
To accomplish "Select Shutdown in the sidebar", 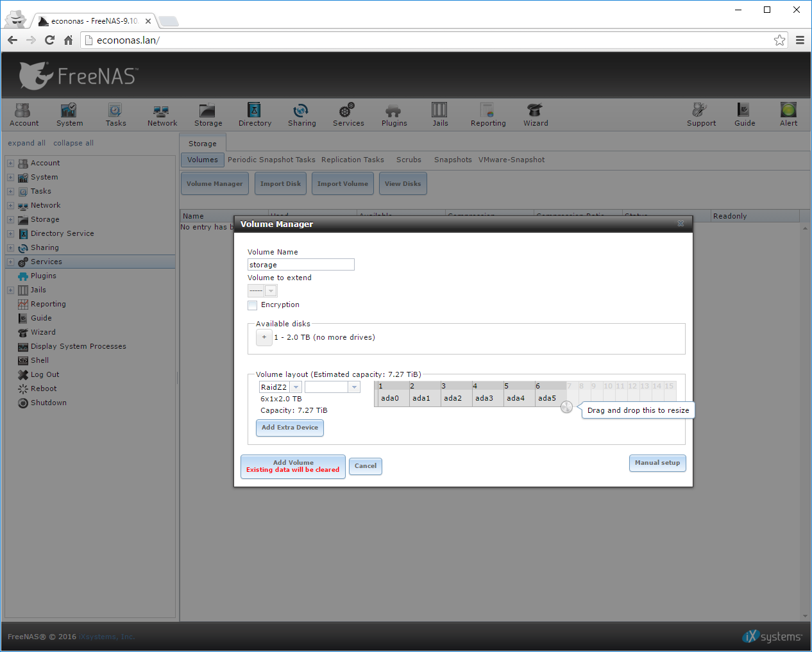I will tap(48, 403).
